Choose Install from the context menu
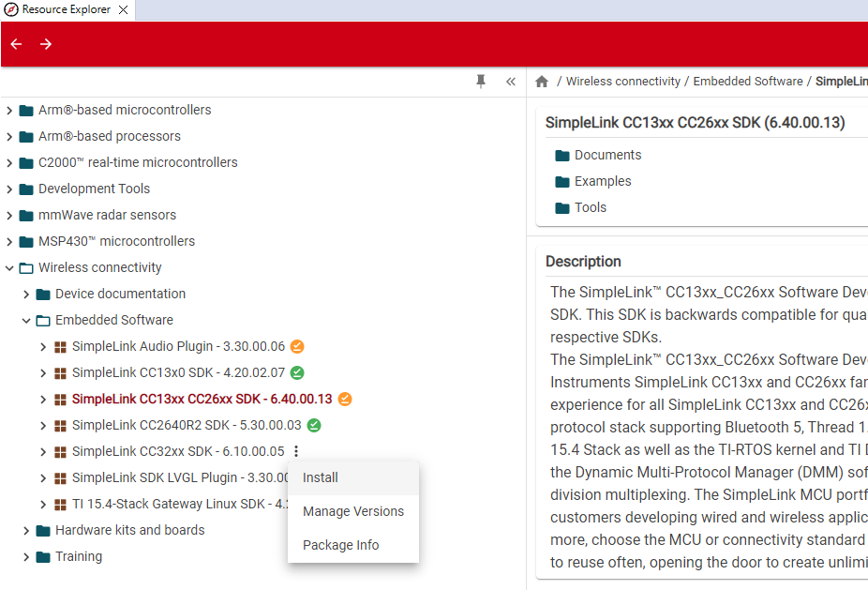 pyautogui.click(x=320, y=477)
